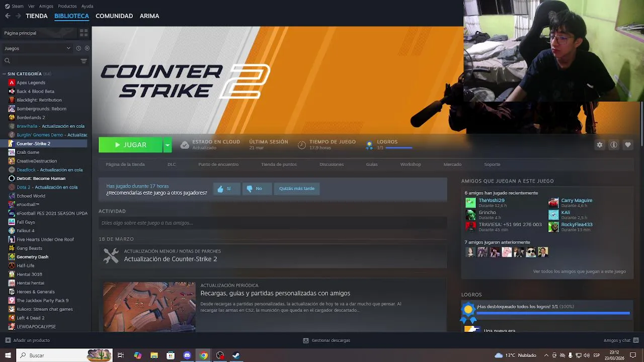The height and width of the screenshot is (362, 644).
Task: Open the library filter options icon
Action: coord(84,61)
